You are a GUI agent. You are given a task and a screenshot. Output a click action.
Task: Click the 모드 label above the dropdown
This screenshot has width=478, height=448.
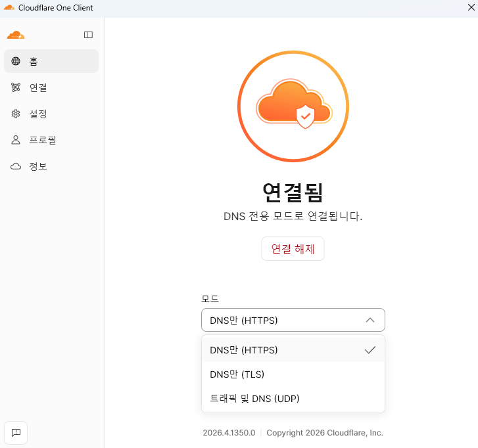coord(210,299)
